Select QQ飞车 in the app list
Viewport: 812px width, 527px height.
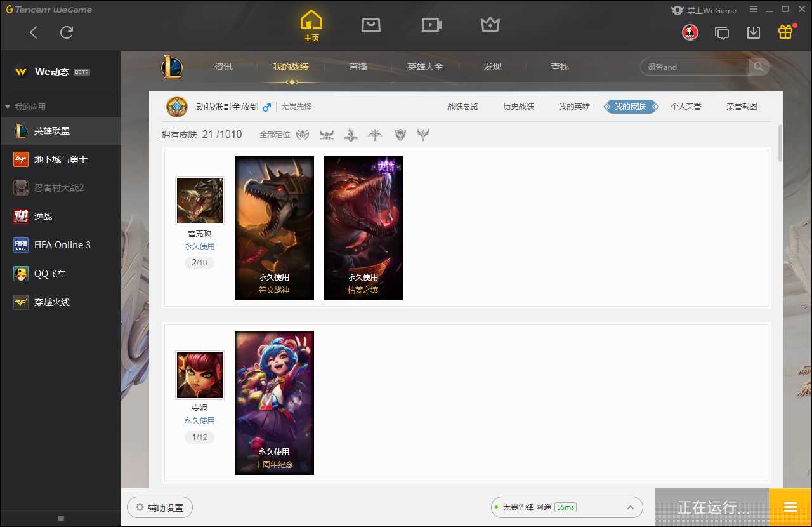click(60, 274)
